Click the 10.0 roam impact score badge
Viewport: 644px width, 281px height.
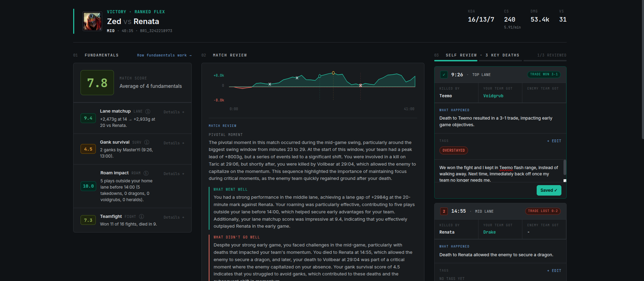(89, 186)
